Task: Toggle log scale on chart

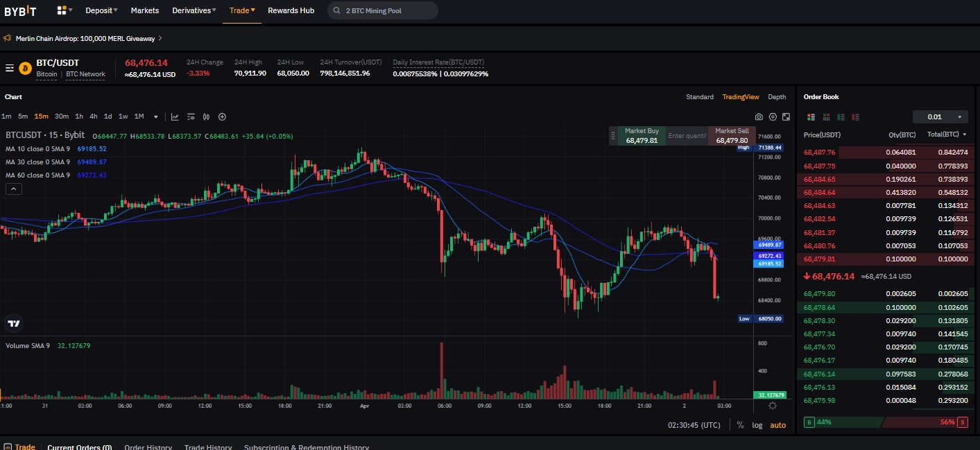Action: [757, 425]
